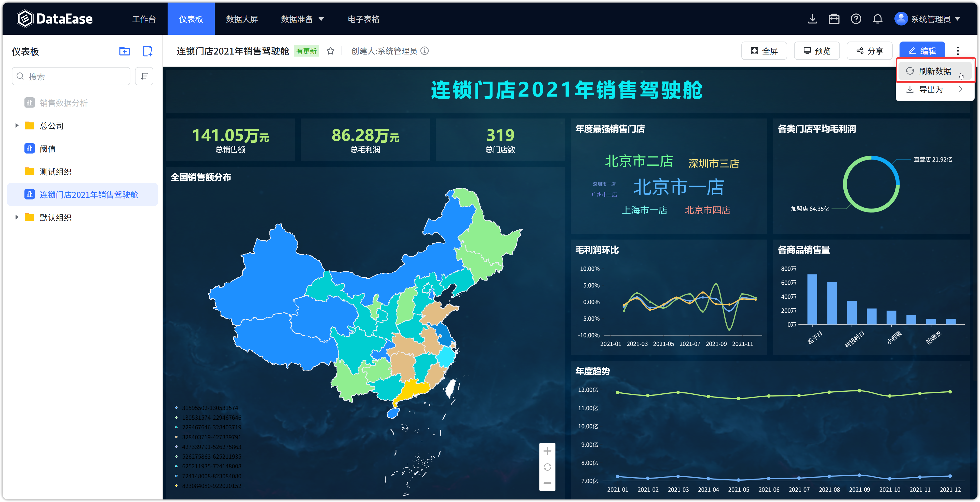980x502 pixels.
Task: Expand the 导出为 submenu
Action: [935, 90]
